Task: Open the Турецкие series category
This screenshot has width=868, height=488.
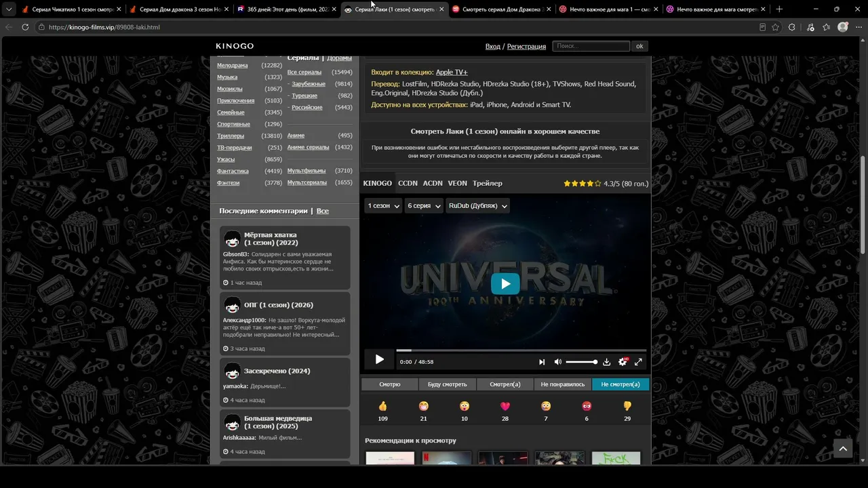Action: coord(304,96)
